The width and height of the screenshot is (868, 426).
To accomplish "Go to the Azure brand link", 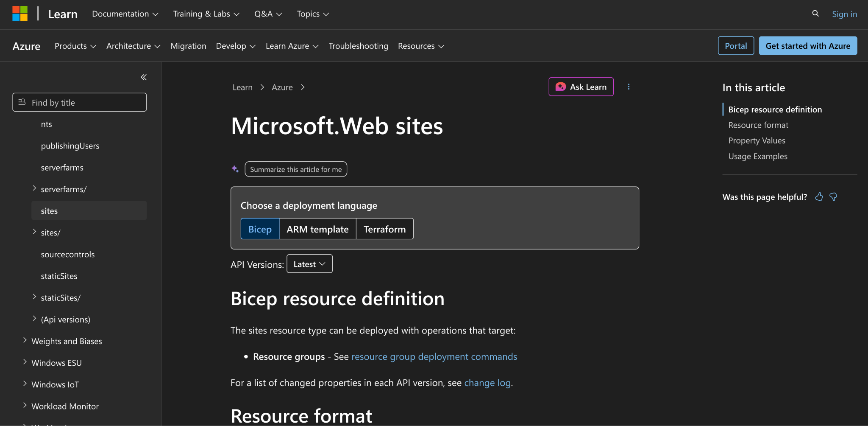I will pos(26,46).
